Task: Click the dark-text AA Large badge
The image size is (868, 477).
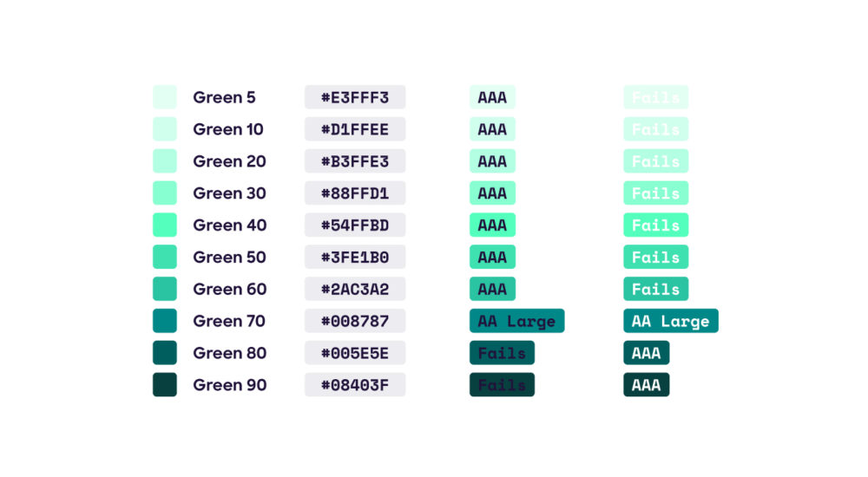Action: tap(517, 320)
